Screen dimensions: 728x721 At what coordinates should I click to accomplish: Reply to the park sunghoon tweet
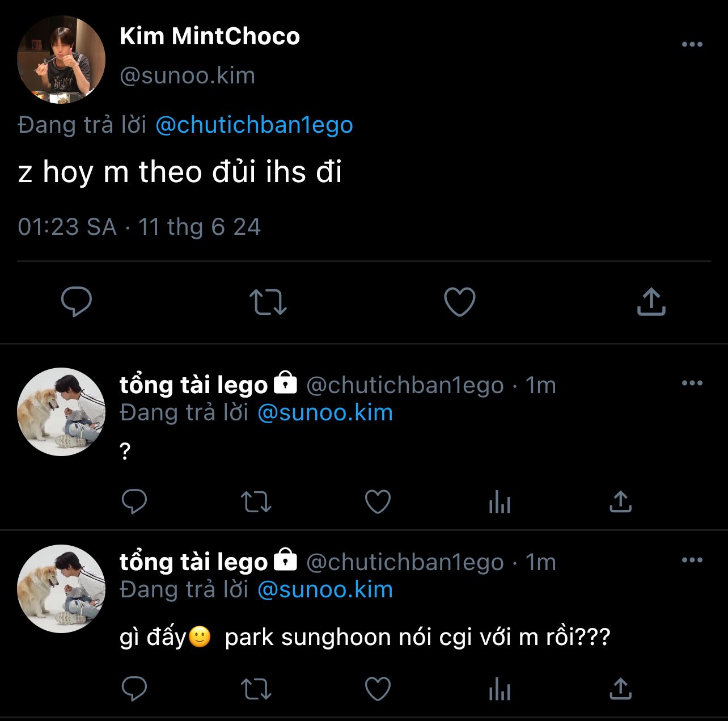pos(134,689)
